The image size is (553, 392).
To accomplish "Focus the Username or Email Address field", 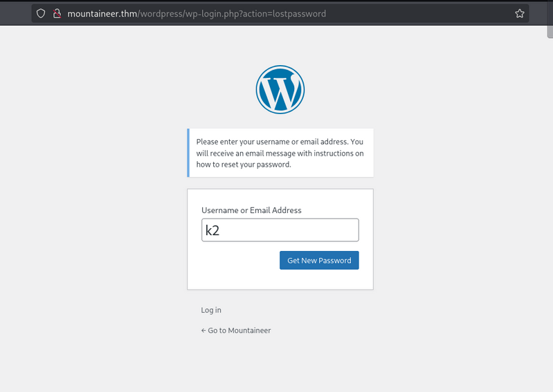I will [x=280, y=230].
